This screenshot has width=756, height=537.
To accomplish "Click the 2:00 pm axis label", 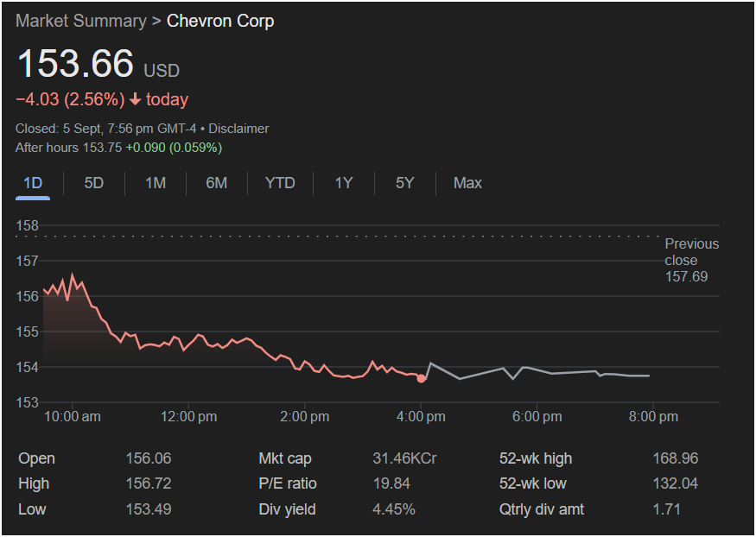I will [305, 417].
